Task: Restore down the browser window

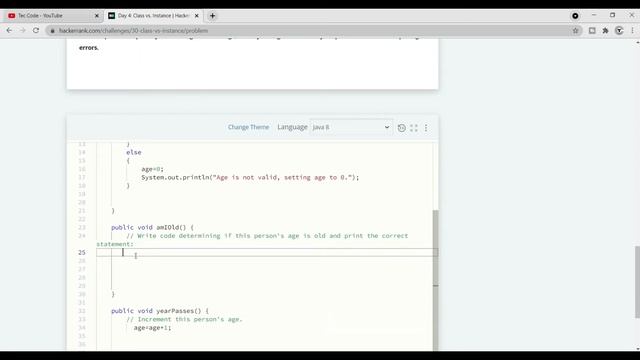Action: coord(612,15)
